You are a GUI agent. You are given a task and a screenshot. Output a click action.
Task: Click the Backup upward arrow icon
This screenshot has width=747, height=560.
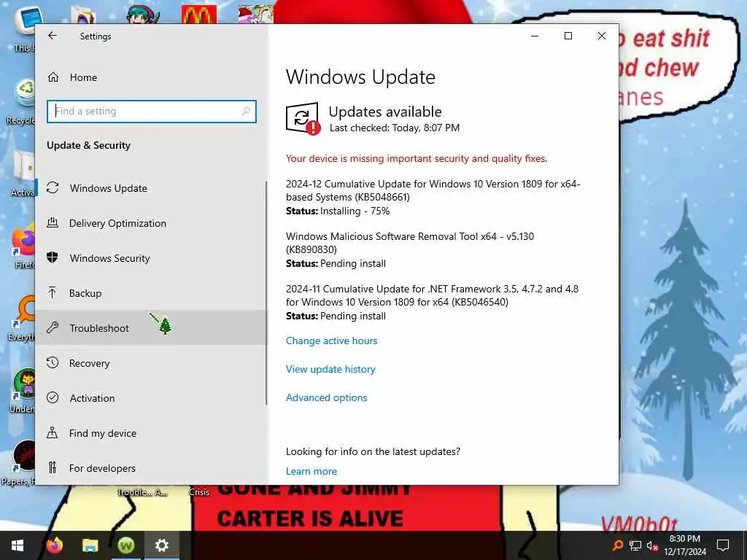(x=53, y=292)
